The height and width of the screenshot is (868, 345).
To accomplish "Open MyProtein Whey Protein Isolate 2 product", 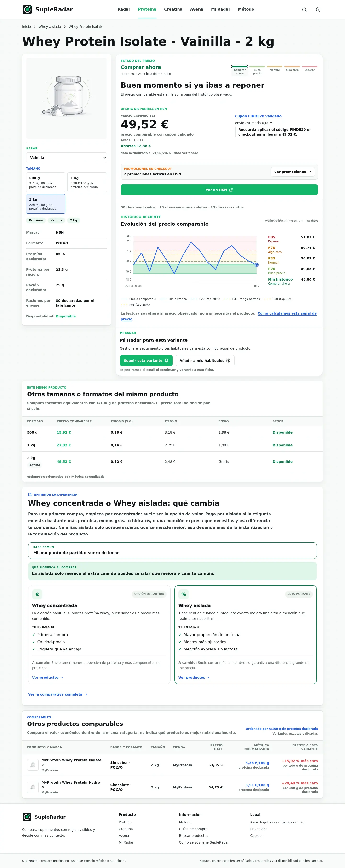I will click(x=71, y=762).
